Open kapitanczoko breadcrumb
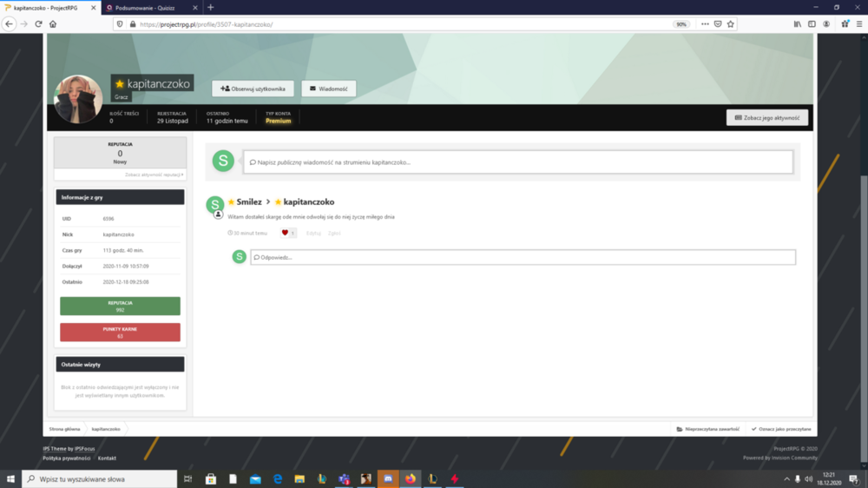Image resolution: width=868 pixels, height=488 pixels. coord(106,429)
